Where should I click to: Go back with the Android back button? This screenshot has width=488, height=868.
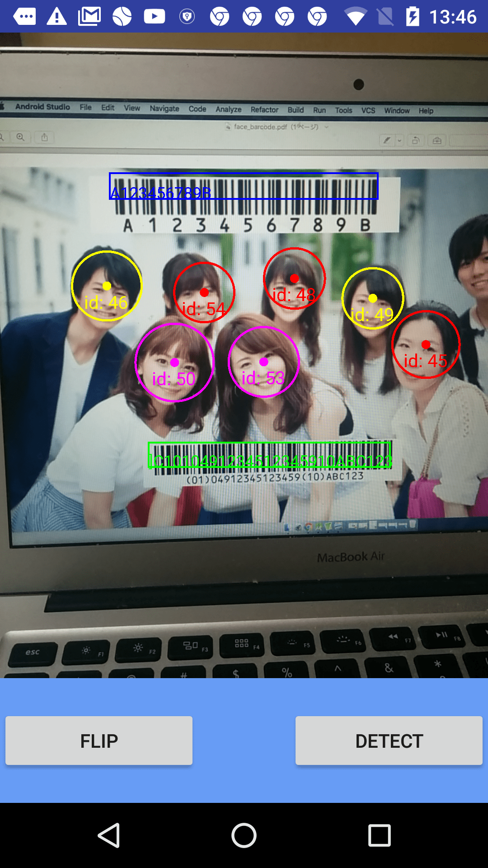pos(109,835)
